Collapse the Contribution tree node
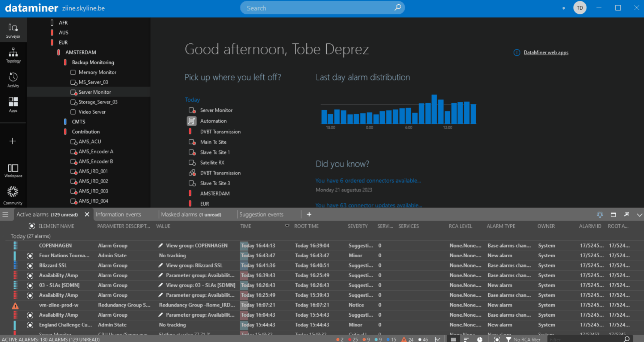This screenshot has width=644, height=342. click(x=65, y=132)
